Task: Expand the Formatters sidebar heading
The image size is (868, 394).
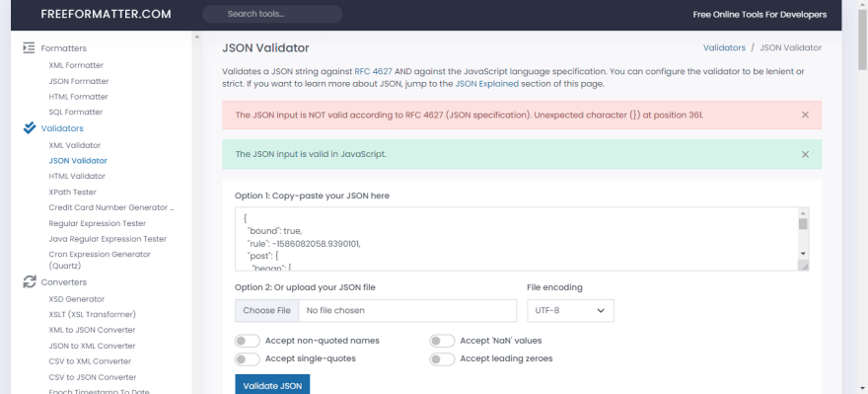Action: pos(64,48)
